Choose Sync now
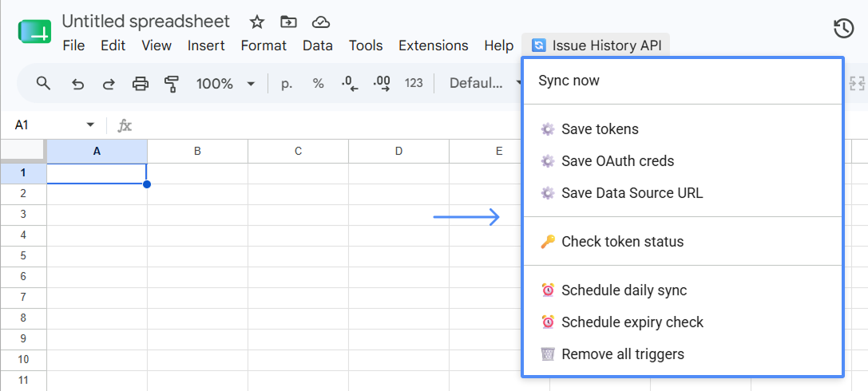868x391 pixels. point(683,81)
